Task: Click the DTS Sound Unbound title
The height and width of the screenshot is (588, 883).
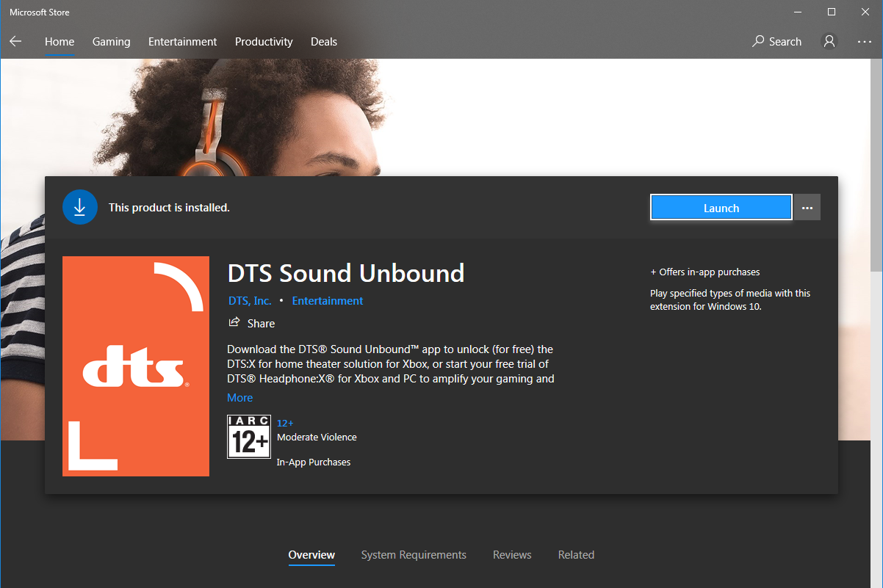Action: pyautogui.click(x=346, y=273)
